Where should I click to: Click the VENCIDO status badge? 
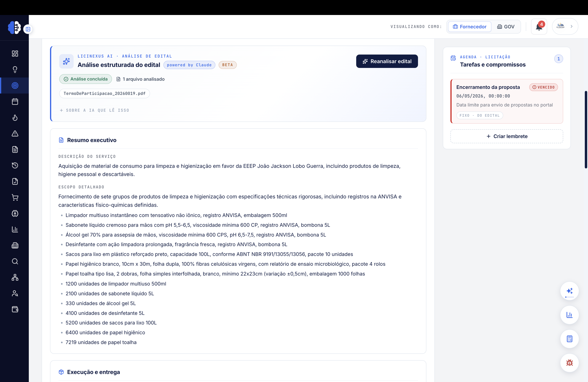(x=544, y=87)
